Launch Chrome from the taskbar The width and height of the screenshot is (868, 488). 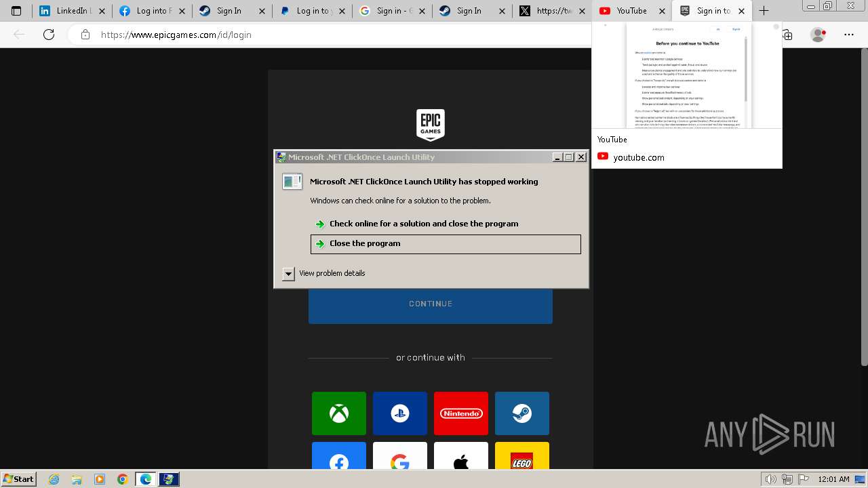tap(122, 479)
